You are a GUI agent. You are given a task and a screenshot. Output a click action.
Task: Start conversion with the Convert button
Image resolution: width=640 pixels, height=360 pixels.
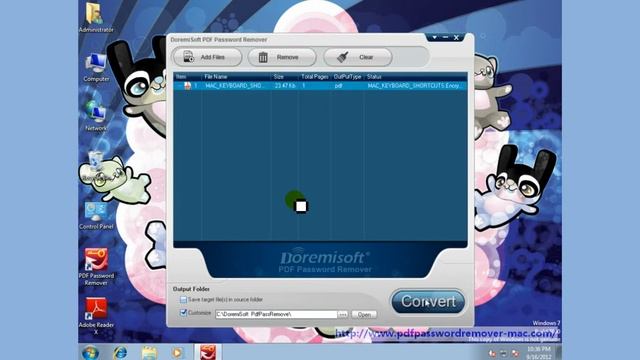click(x=428, y=302)
